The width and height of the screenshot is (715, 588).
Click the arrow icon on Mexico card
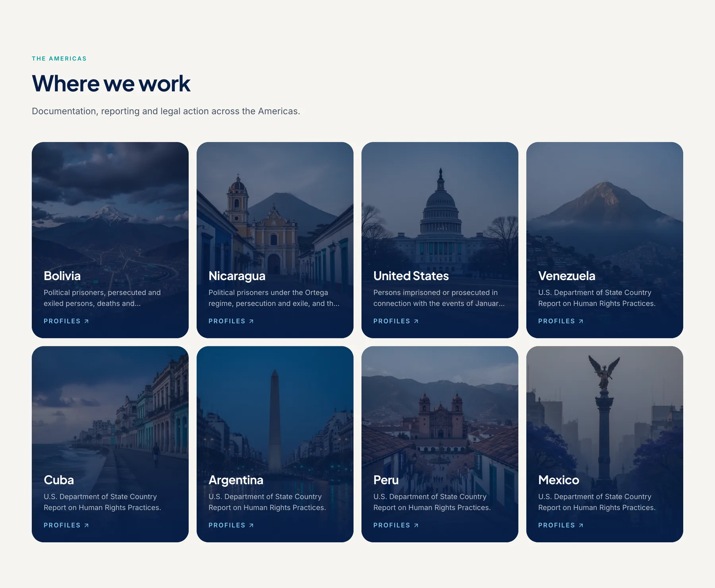(581, 525)
